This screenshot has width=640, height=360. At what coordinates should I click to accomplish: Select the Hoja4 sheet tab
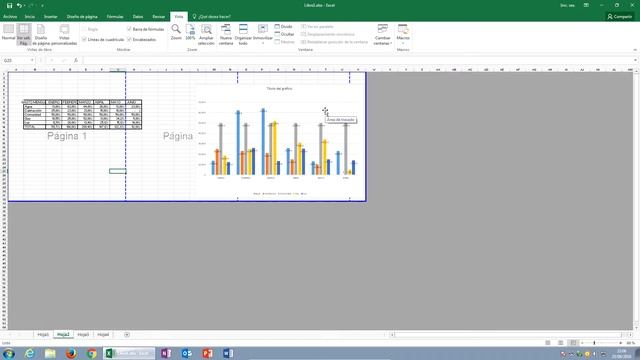point(103,335)
